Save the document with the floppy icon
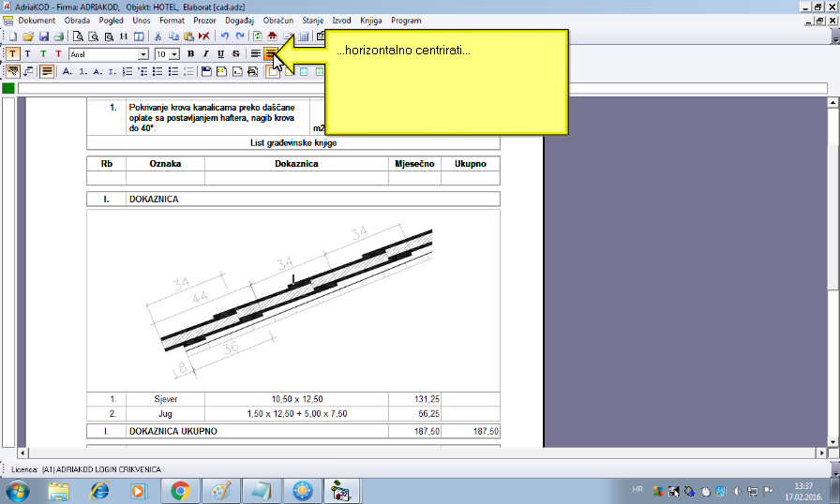Image resolution: width=840 pixels, height=504 pixels. tap(44, 37)
